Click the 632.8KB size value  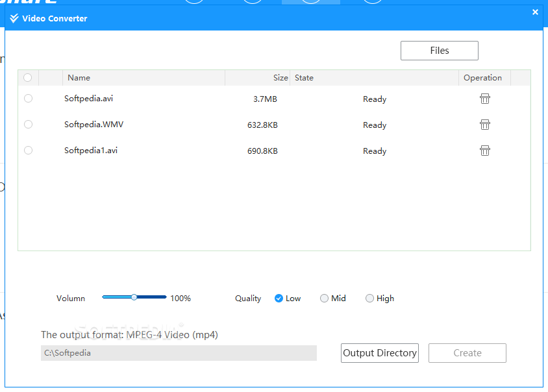point(262,125)
